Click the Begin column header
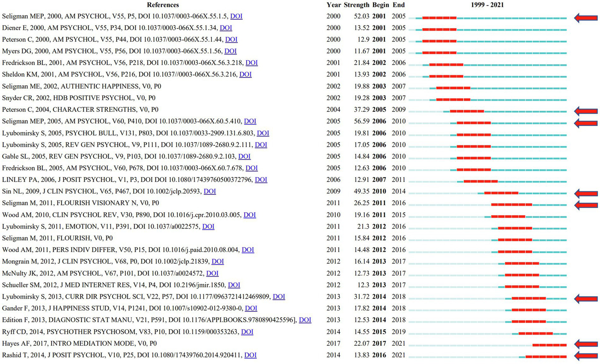This screenshot has width=600, height=364. (380, 5)
